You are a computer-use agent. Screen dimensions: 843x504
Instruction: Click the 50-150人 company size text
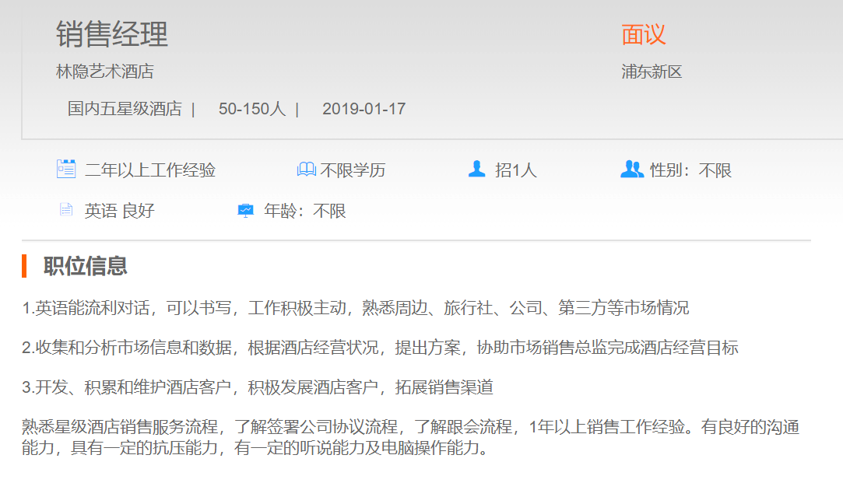tap(252, 109)
